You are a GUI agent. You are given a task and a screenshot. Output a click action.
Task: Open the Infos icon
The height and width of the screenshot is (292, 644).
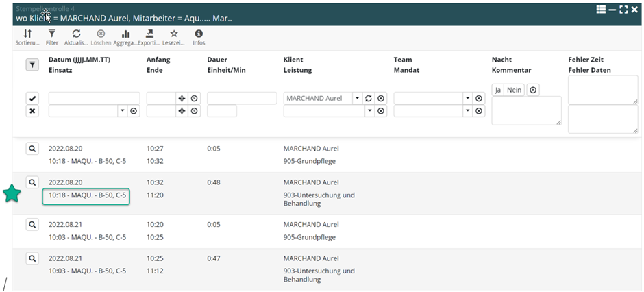[x=199, y=34]
